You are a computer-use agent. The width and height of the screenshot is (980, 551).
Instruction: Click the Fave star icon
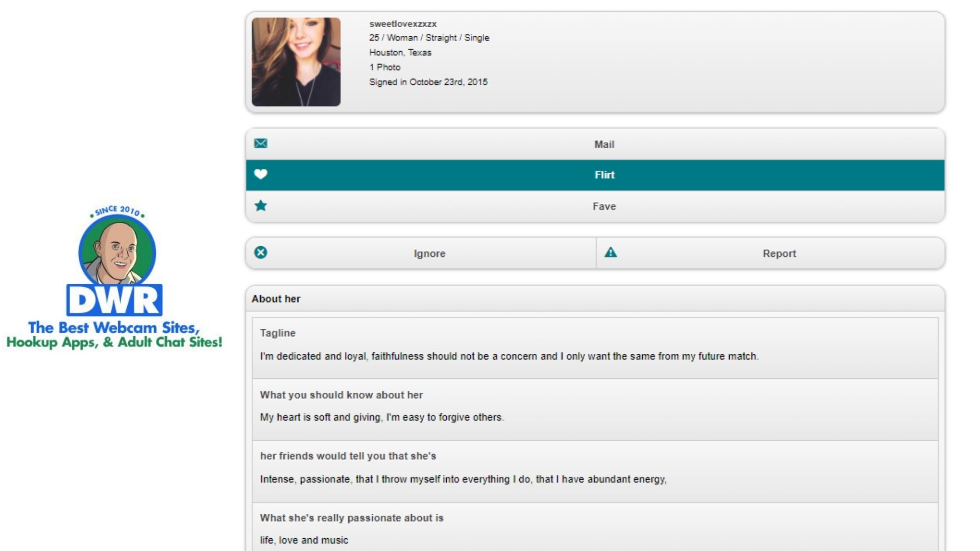tap(261, 206)
